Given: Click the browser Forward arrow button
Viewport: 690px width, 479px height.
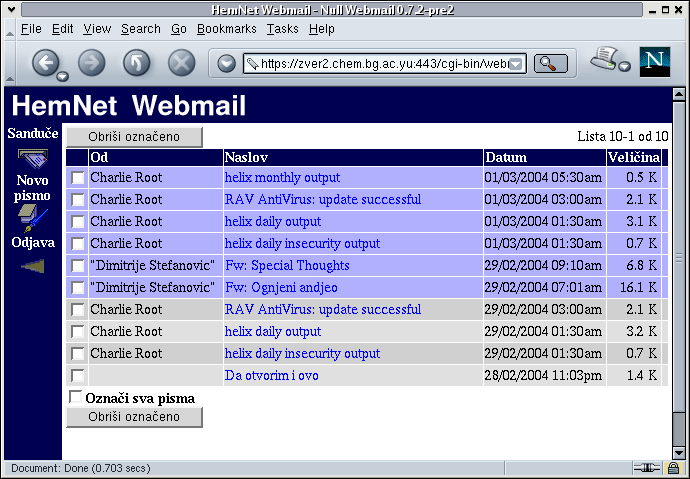Looking at the screenshot, I should 91,63.
